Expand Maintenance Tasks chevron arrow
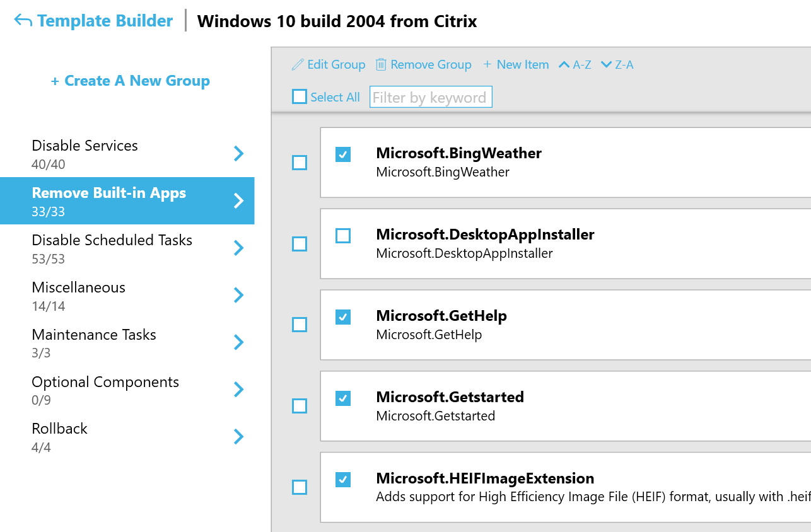This screenshot has height=532, width=811. (x=238, y=342)
